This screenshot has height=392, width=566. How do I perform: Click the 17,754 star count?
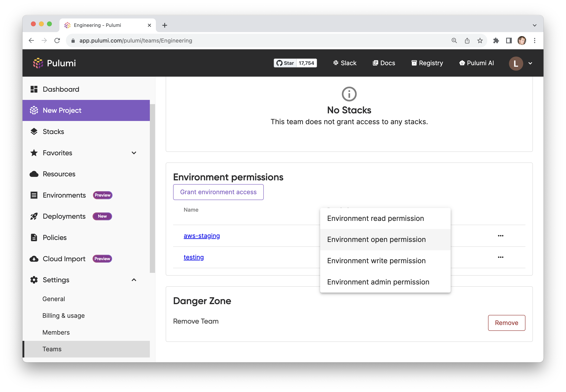pos(306,63)
